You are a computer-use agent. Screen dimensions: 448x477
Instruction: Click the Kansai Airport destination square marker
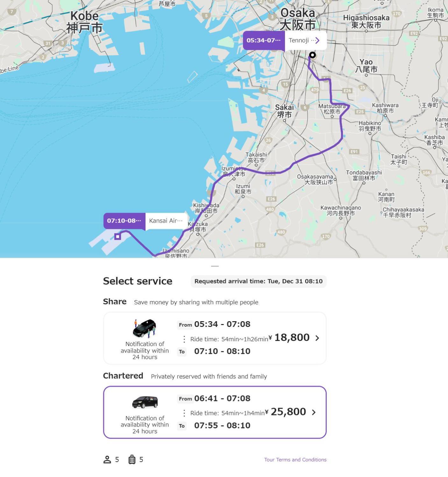pyautogui.click(x=117, y=236)
